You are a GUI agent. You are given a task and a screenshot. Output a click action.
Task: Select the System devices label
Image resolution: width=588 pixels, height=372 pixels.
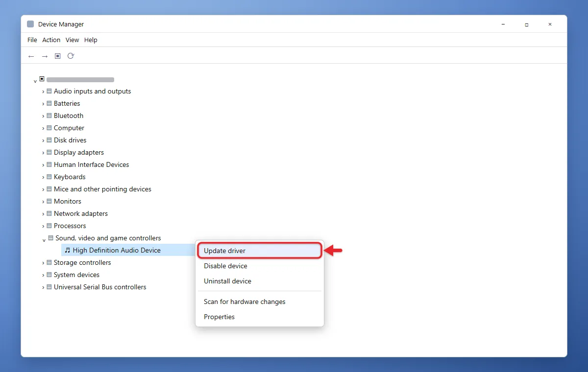click(77, 275)
